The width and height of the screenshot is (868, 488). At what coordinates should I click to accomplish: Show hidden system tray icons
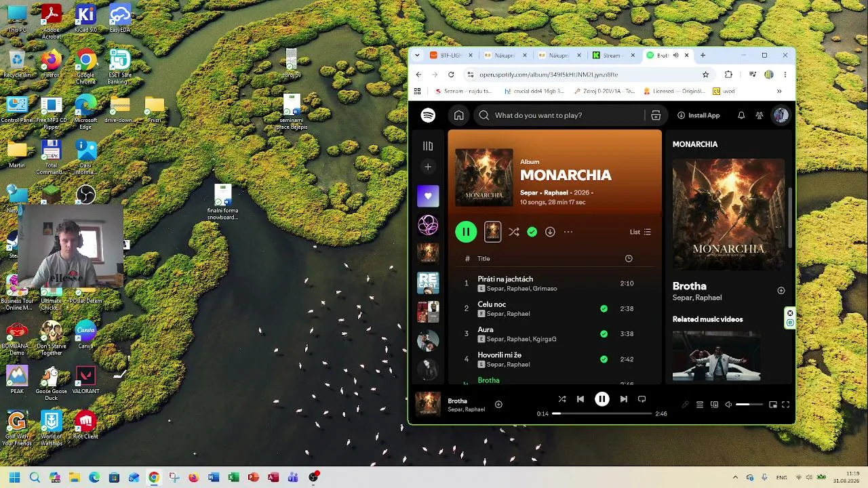point(735,477)
